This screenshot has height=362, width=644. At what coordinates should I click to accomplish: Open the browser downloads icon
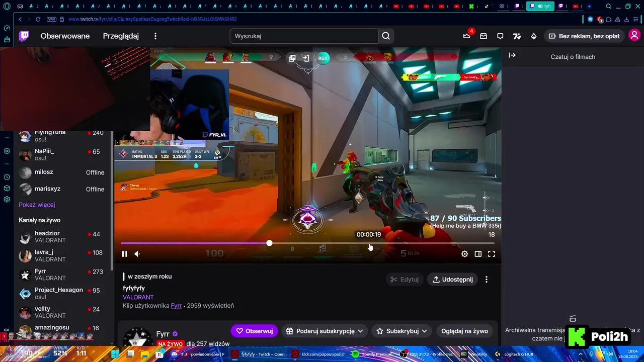point(627,19)
